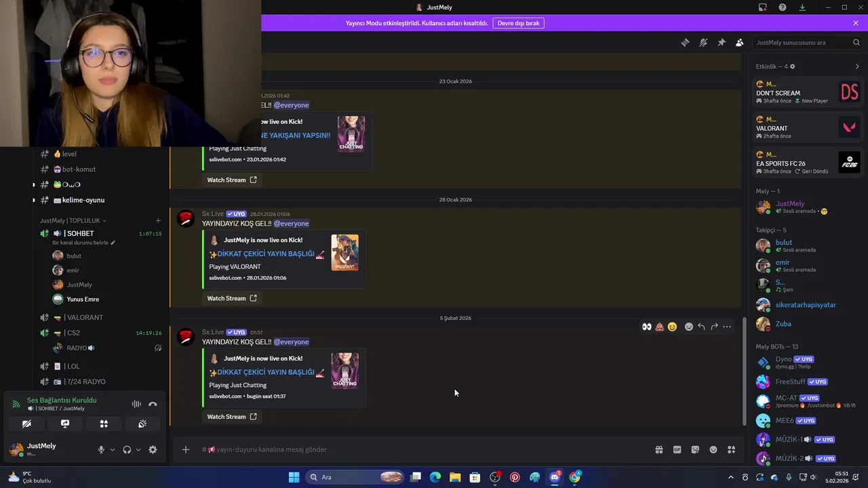
Task: Expand the Etkinlik panel chevron
Action: (857, 66)
